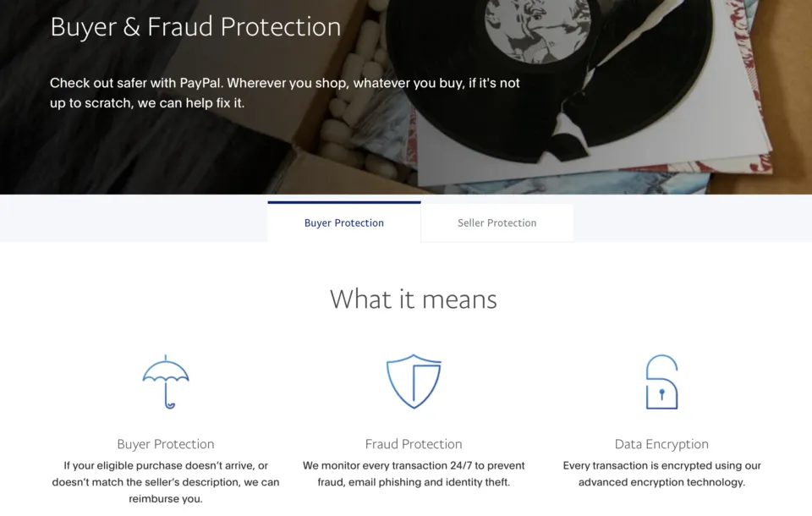Select the umbrella Buyer Protection icon
The height and width of the screenshot is (516, 812).
[166, 382]
